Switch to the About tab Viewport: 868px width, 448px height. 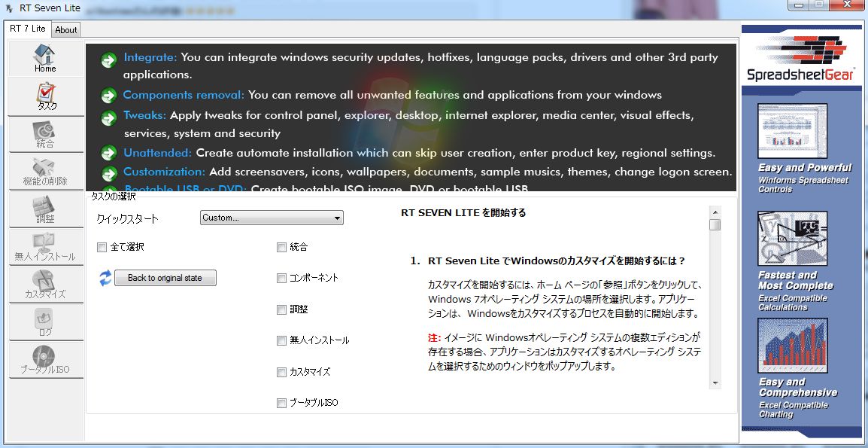[66, 30]
